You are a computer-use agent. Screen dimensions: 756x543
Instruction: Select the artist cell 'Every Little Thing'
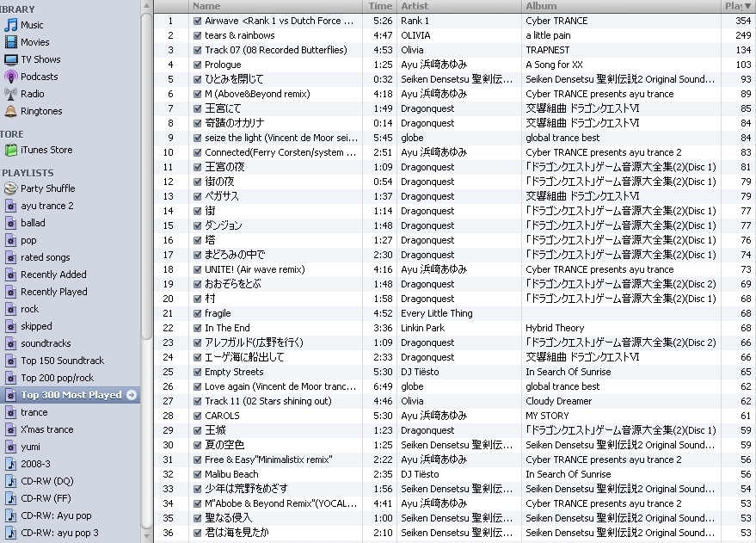click(x=437, y=313)
